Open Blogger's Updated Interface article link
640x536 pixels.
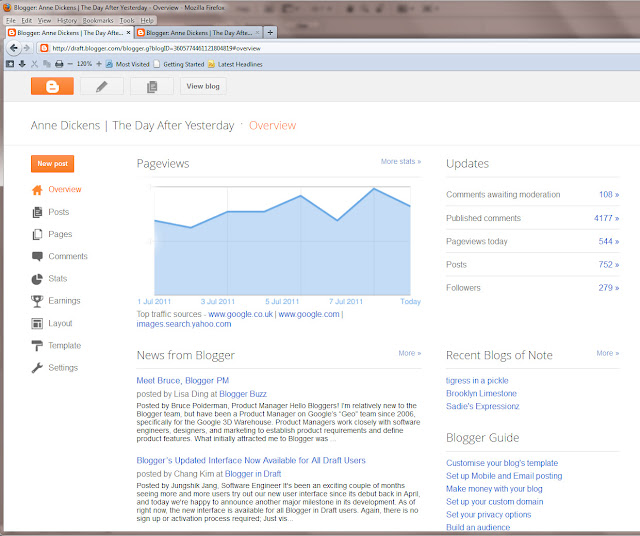[251, 460]
